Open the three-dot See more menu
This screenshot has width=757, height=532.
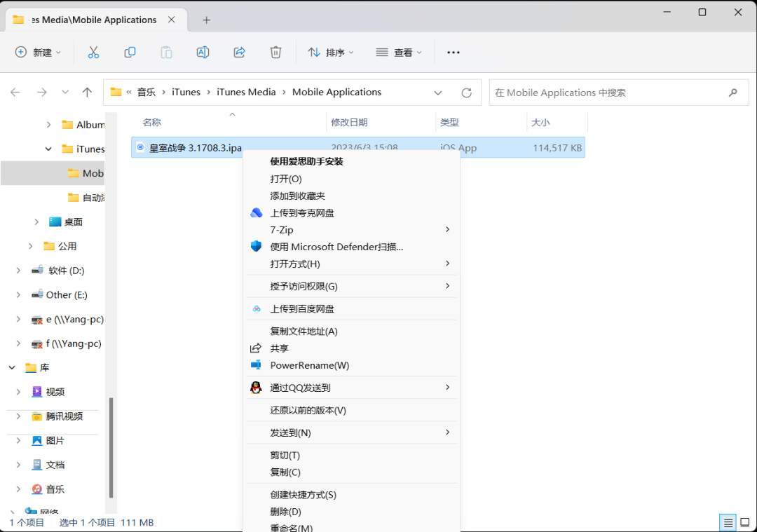point(453,53)
